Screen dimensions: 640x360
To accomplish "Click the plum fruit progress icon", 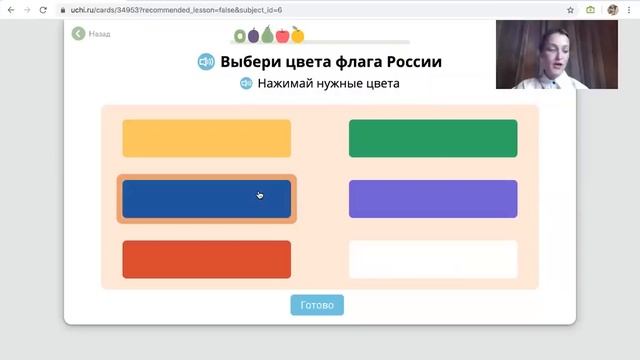I will [253, 36].
